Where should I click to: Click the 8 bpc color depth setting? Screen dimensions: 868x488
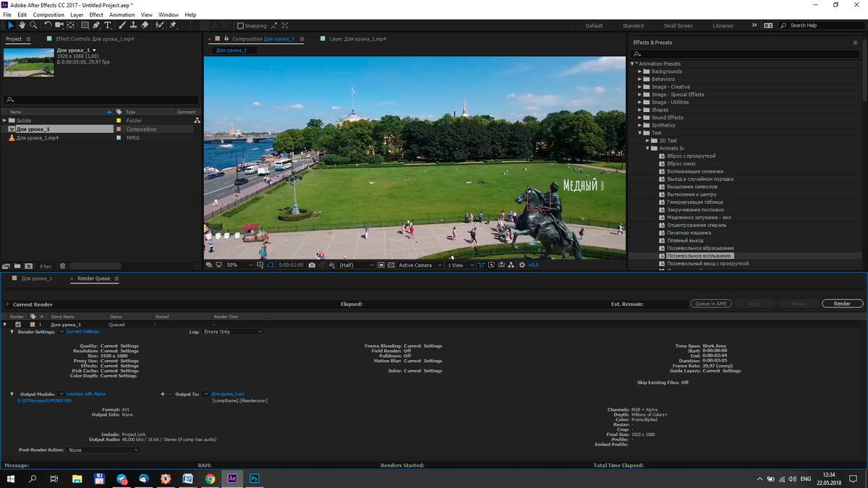pyautogui.click(x=46, y=266)
